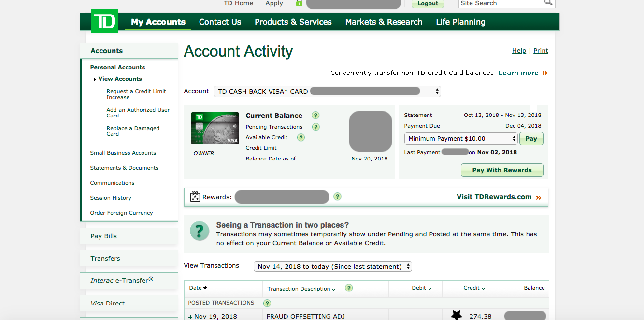Open Request a Credit Limit Increase
The width and height of the screenshot is (644, 320).
[x=136, y=94]
